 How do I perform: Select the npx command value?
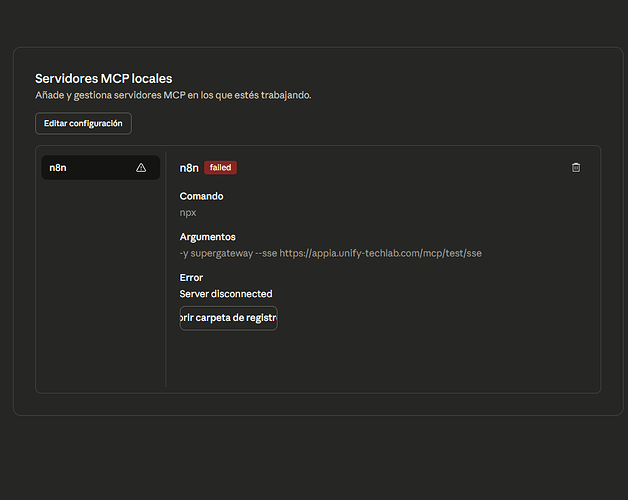click(x=188, y=212)
